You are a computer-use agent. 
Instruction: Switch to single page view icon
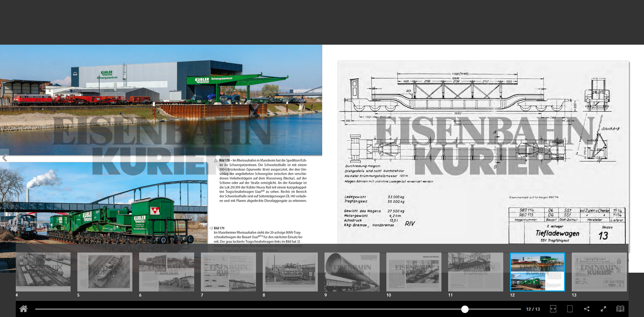(x=570, y=309)
